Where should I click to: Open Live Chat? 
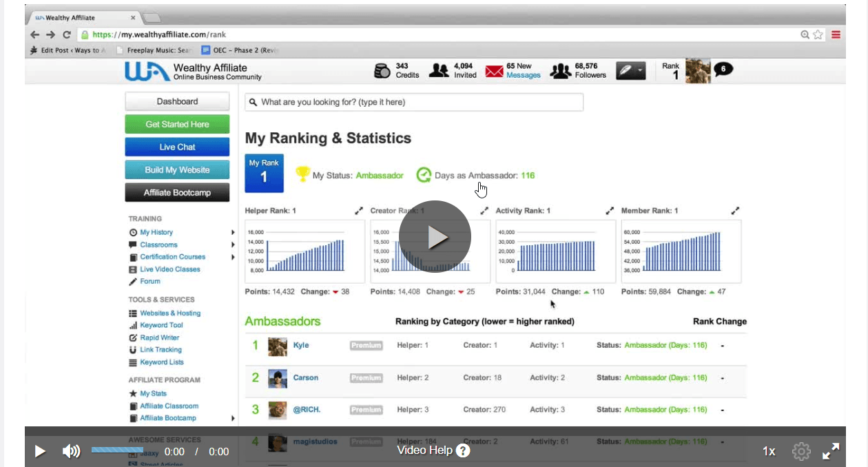(177, 147)
